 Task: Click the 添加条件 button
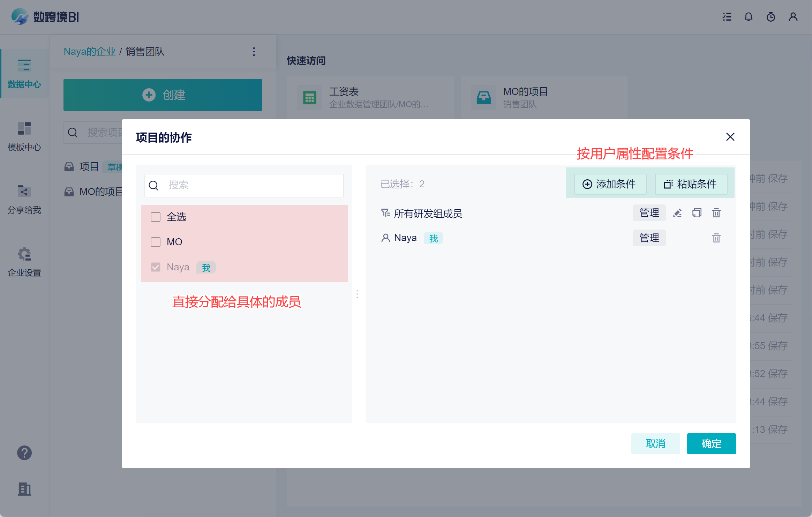click(x=610, y=184)
